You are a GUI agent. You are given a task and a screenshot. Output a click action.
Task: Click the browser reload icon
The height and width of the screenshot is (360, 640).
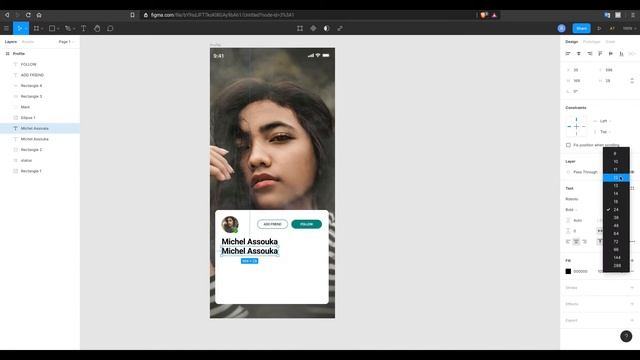[28, 15]
